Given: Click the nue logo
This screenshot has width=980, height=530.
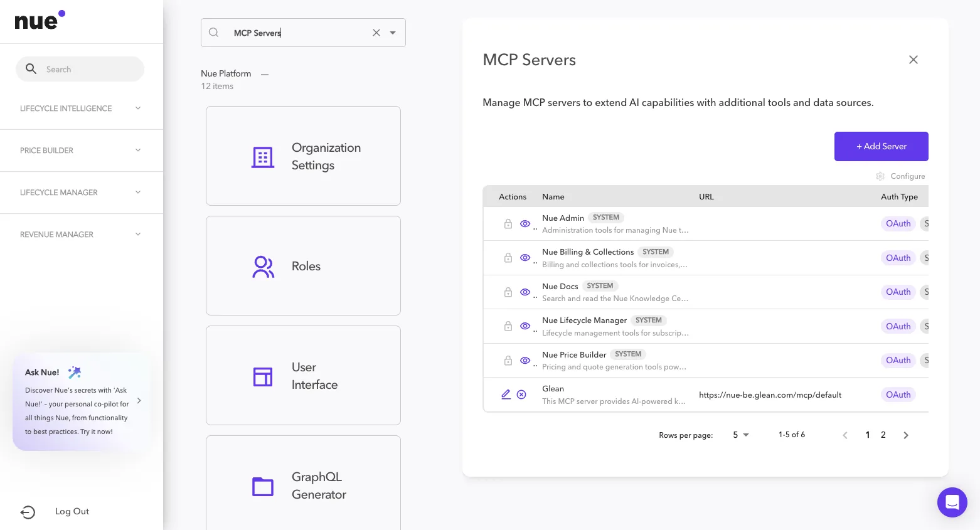Looking at the screenshot, I should click(40, 21).
